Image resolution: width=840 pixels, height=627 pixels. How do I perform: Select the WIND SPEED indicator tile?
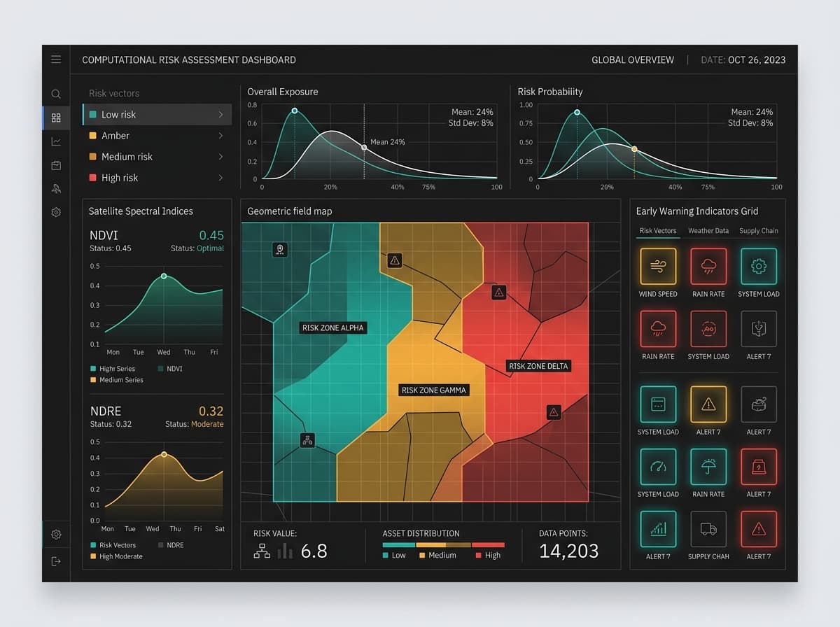click(658, 267)
